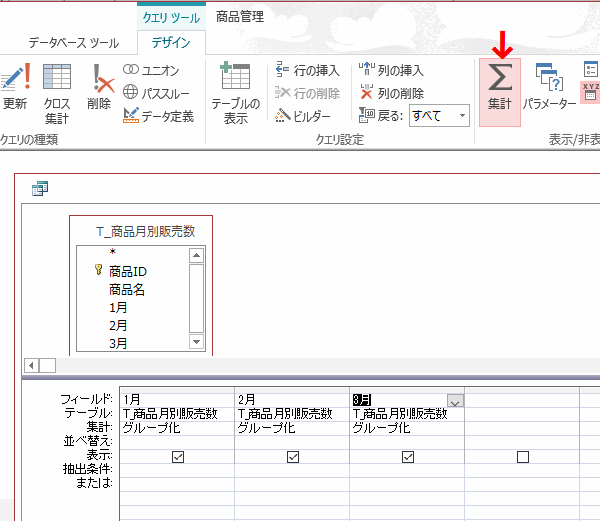Click the query icon in the window tab
The width and height of the screenshot is (600, 521).
point(40,188)
